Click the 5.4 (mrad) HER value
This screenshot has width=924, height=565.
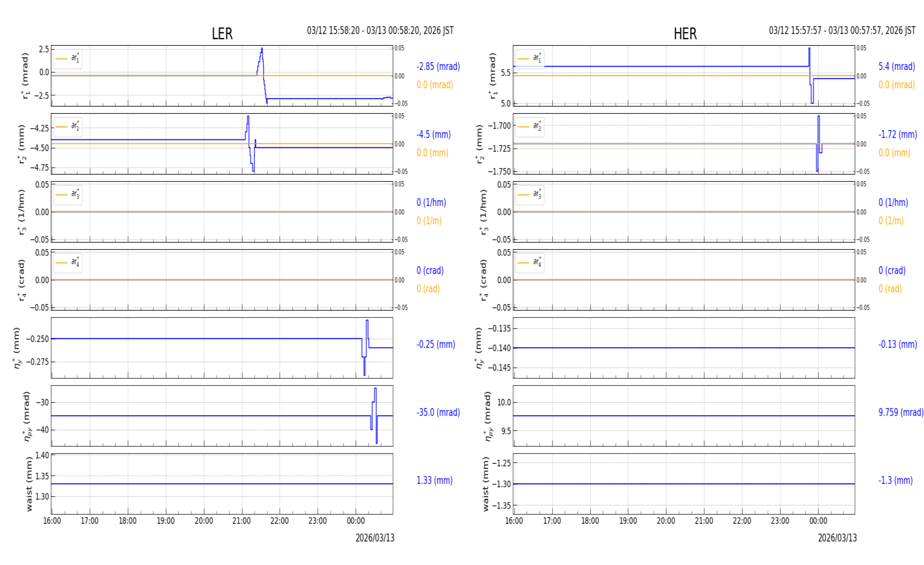tap(897, 67)
